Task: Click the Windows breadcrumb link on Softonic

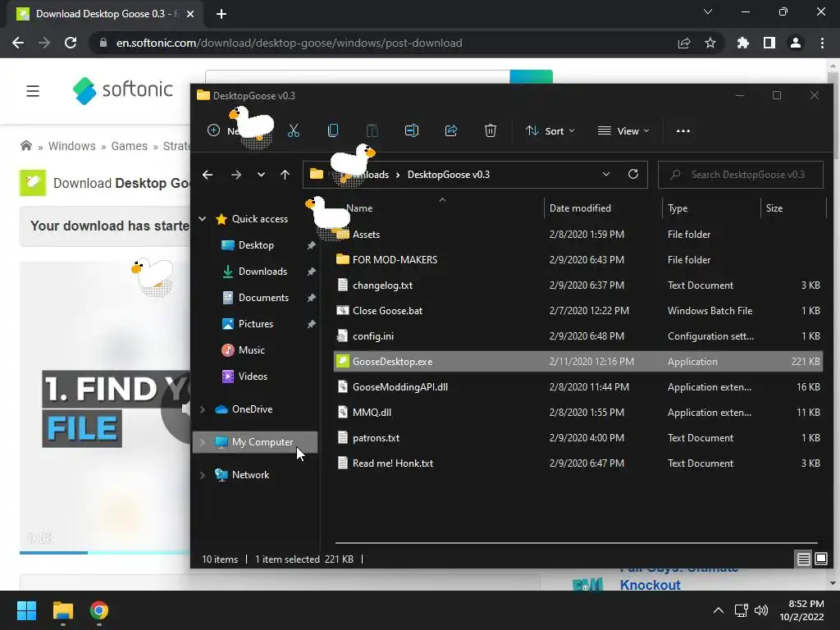Action: click(x=72, y=146)
